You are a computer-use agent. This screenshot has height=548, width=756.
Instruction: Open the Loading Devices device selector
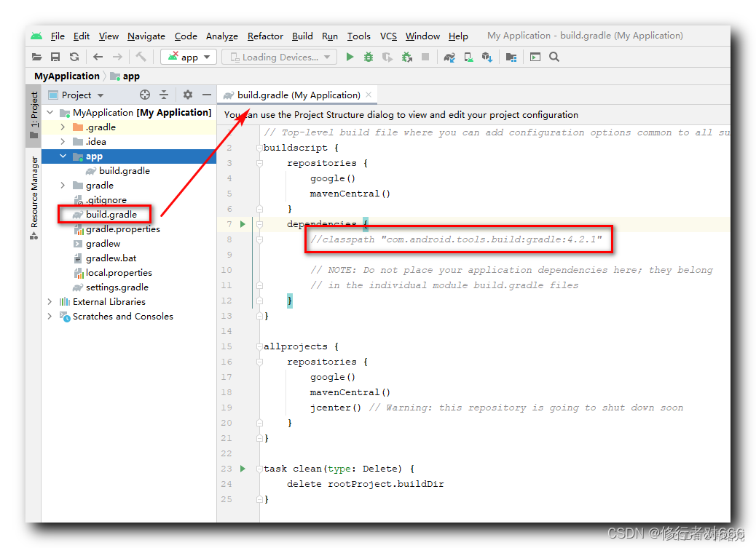point(279,56)
